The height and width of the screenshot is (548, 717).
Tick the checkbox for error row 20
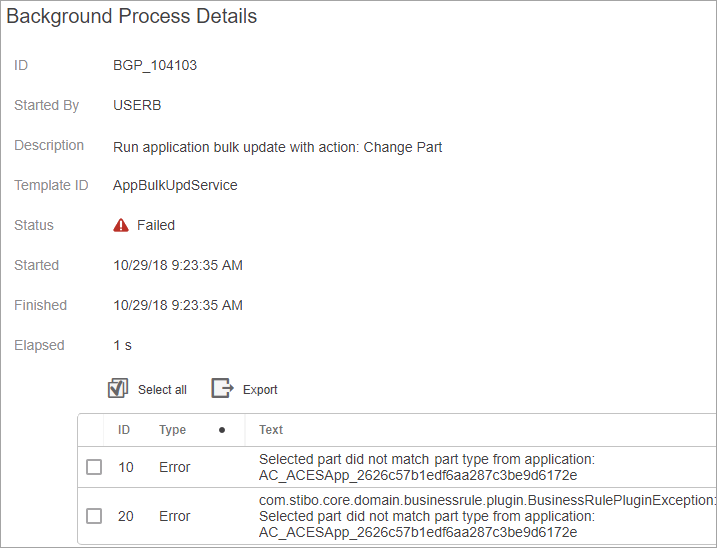(94, 516)
